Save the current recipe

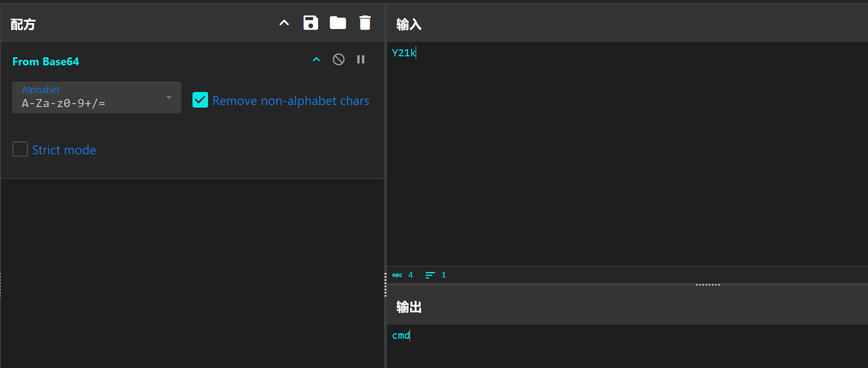point(311,23)
